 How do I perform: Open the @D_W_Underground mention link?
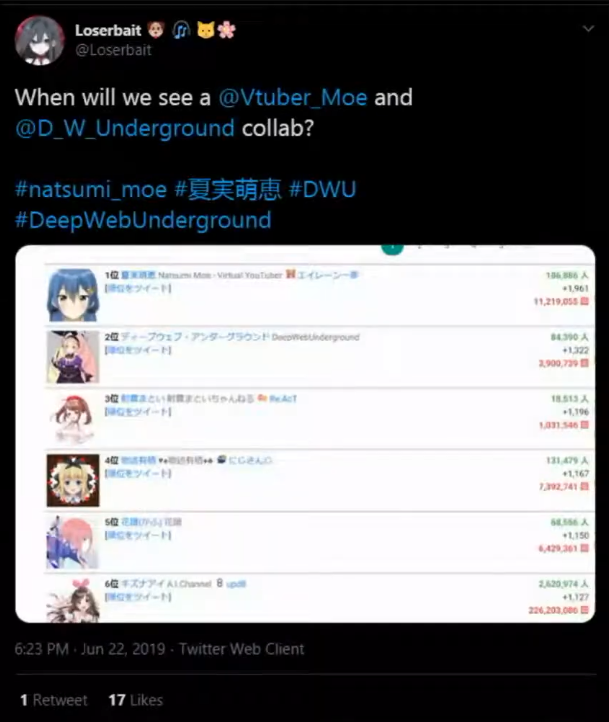125,128
